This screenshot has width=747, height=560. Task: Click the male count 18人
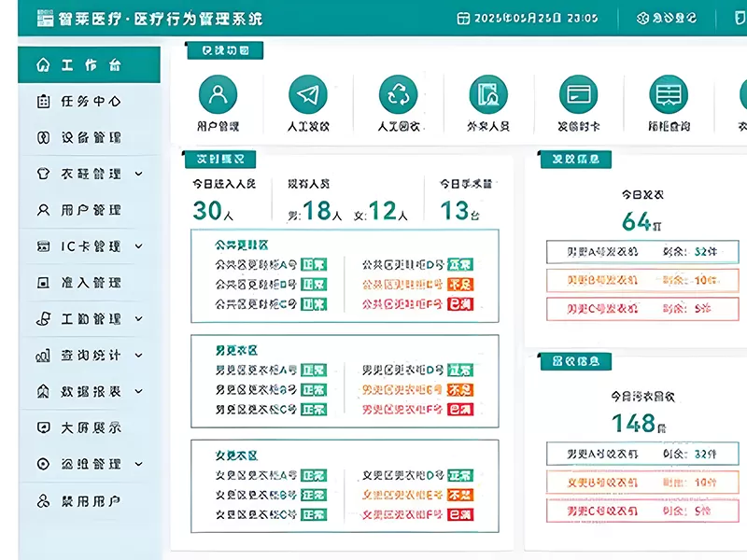[x=322, y=211]
